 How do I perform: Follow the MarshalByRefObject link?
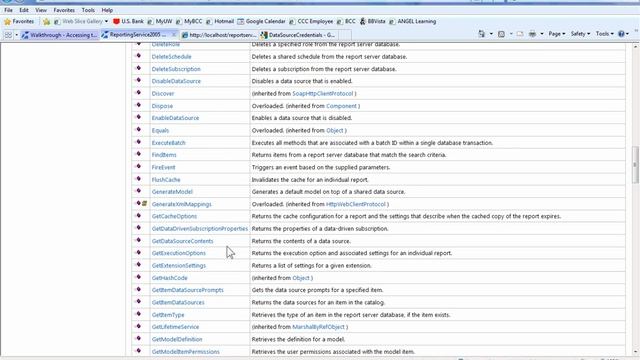pos(319,327)
